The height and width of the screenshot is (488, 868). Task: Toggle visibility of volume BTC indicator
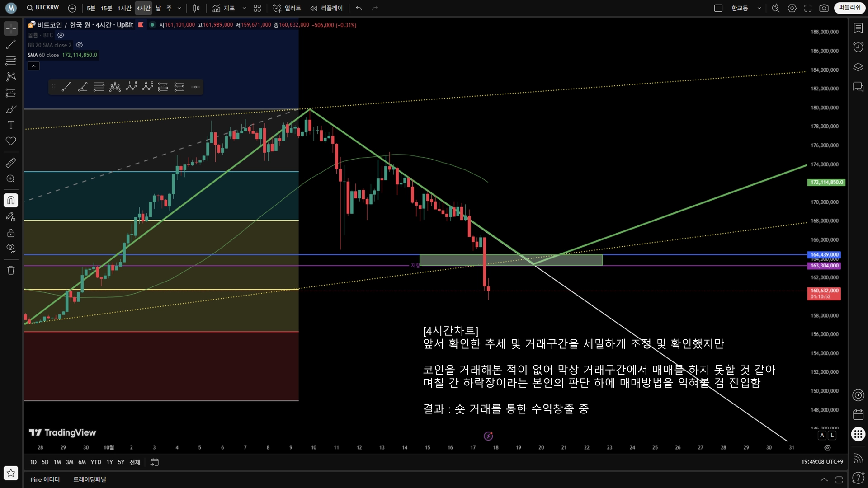click(x=61, y=35)
